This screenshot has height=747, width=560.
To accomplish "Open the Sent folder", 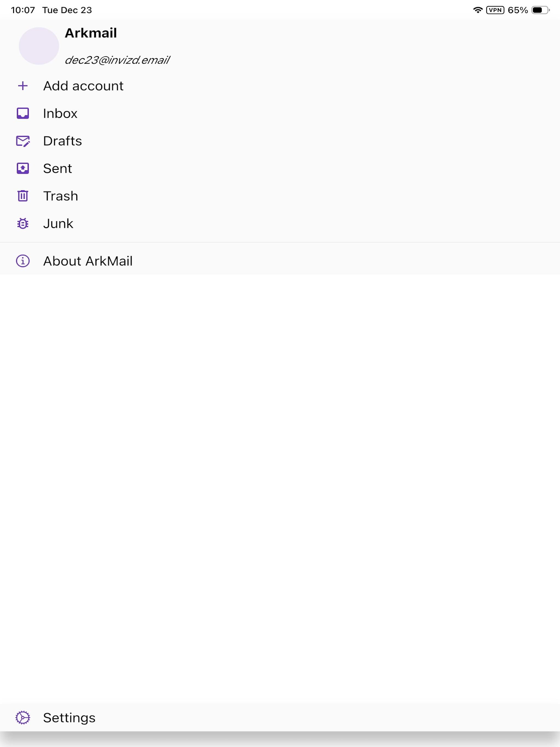I will tap(280, 168).
